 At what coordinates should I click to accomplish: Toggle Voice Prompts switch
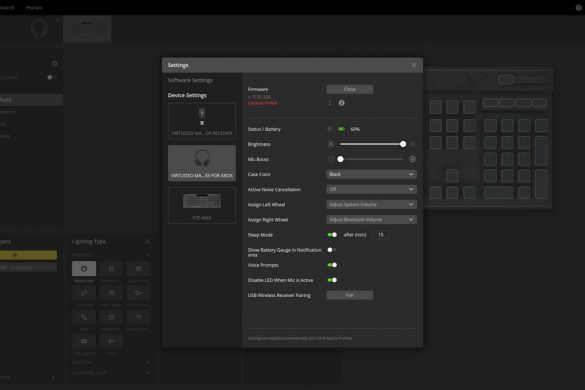(x=332, y=265)
